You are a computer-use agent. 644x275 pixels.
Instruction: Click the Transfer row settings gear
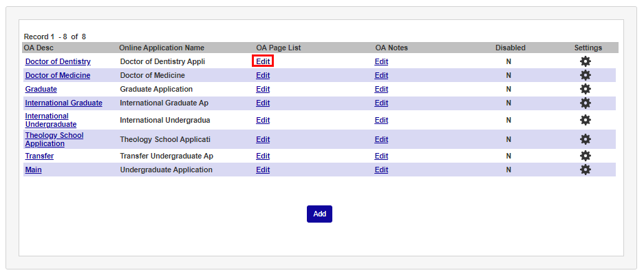(586, 156)
